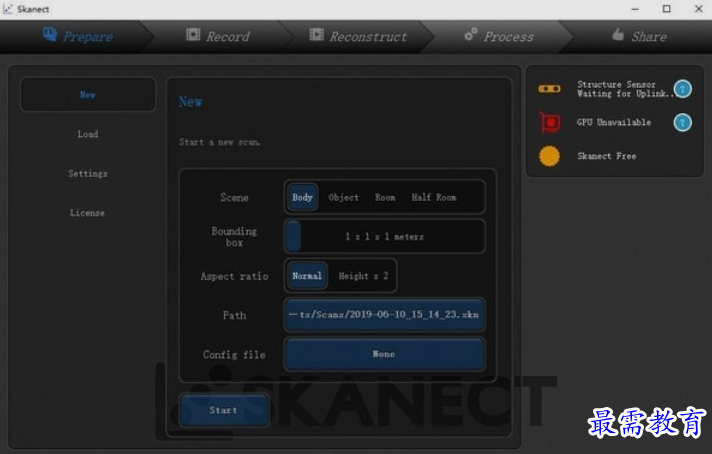Maximize the Skanect window

point(667,9)
